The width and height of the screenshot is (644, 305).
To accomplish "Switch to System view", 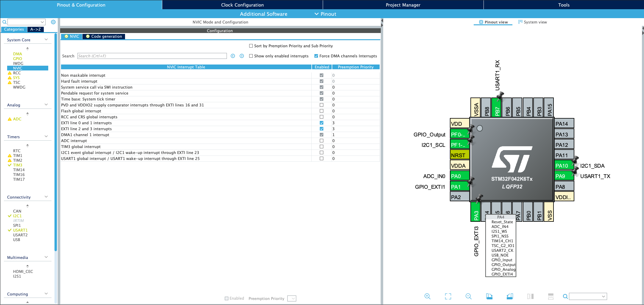I will tap(533, 22).
